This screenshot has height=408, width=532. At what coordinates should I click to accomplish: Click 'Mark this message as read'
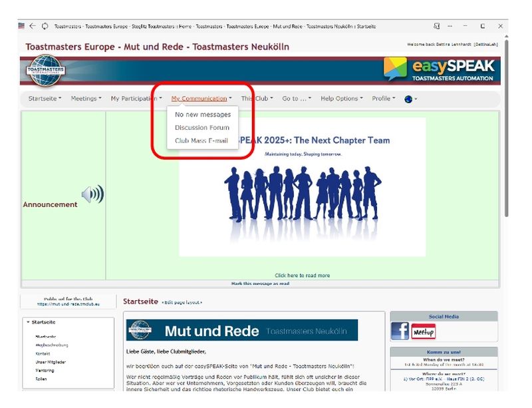260,284
